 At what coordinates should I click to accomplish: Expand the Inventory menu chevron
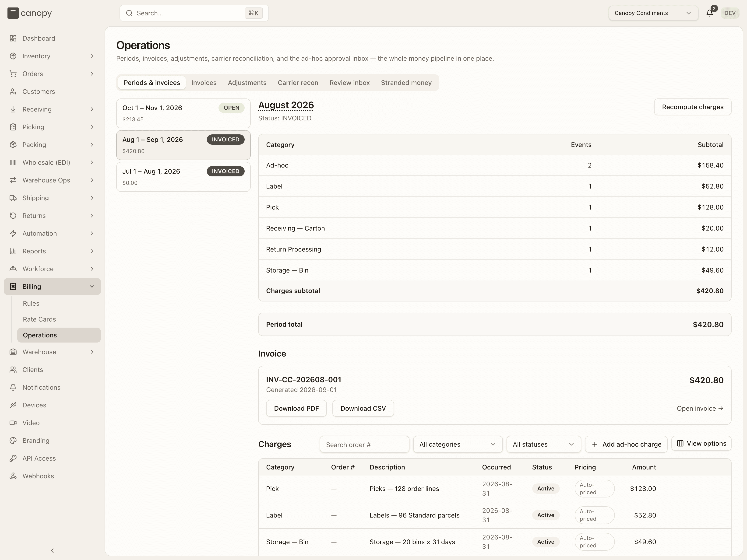tap(92, 56)
